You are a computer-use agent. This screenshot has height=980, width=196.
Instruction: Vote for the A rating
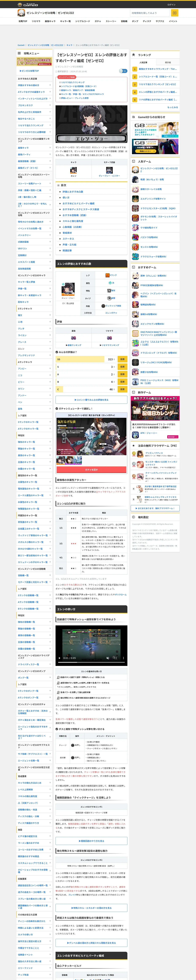(122, 374)
